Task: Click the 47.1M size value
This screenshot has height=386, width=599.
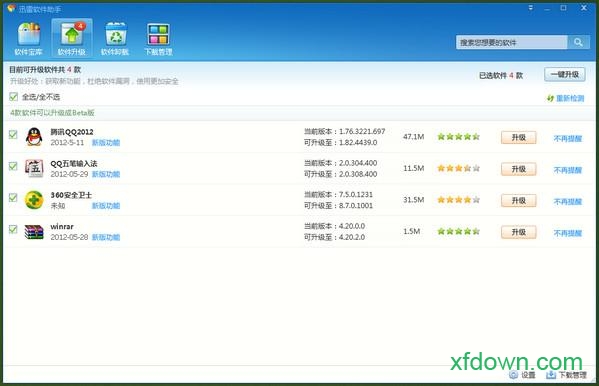Action: click(x=413, y=136)
